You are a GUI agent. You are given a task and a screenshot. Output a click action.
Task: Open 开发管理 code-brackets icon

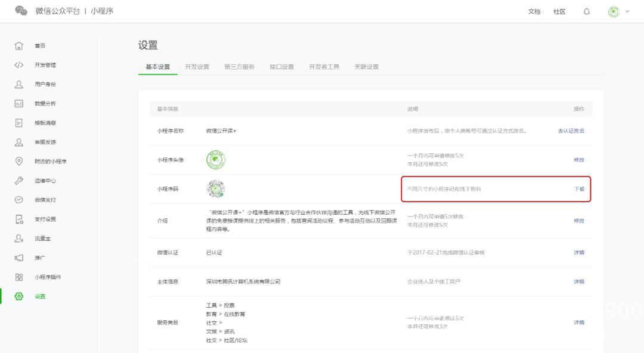click(x=19, y=65)
